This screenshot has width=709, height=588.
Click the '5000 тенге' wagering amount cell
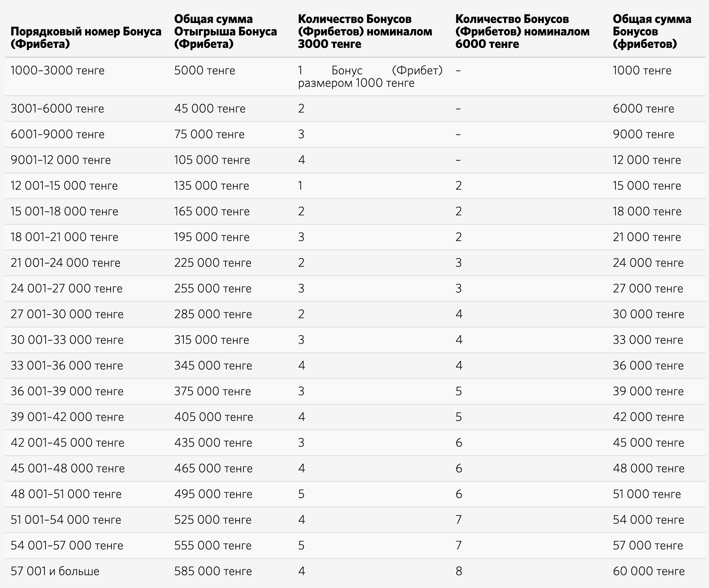[205, 70]
